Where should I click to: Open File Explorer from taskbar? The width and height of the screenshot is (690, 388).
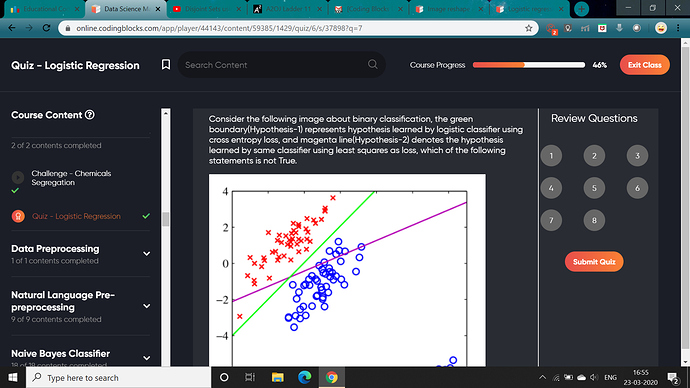[277, 377]
